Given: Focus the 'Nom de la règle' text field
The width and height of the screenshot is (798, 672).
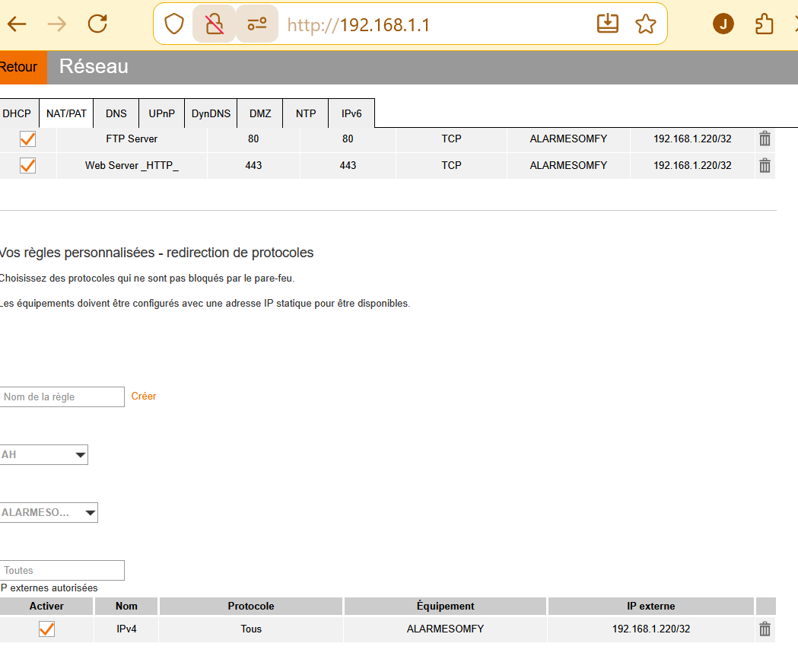Looking at the screenshot, I should (x=62, y=397).
